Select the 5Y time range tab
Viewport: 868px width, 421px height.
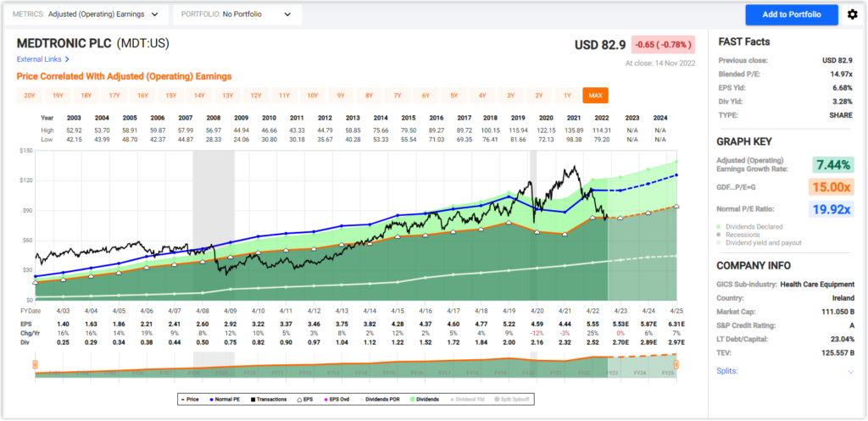pyautogui.click(x=454, y=96)
